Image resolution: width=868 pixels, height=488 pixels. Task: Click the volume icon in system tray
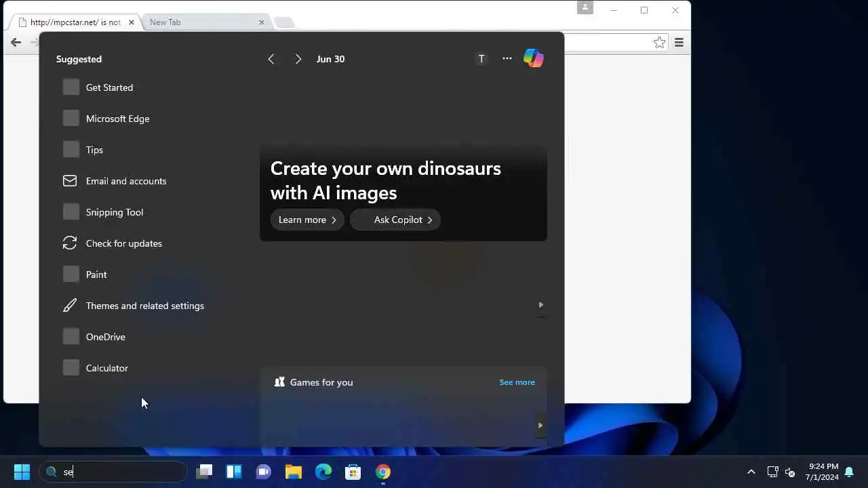(x=790, y=472)
